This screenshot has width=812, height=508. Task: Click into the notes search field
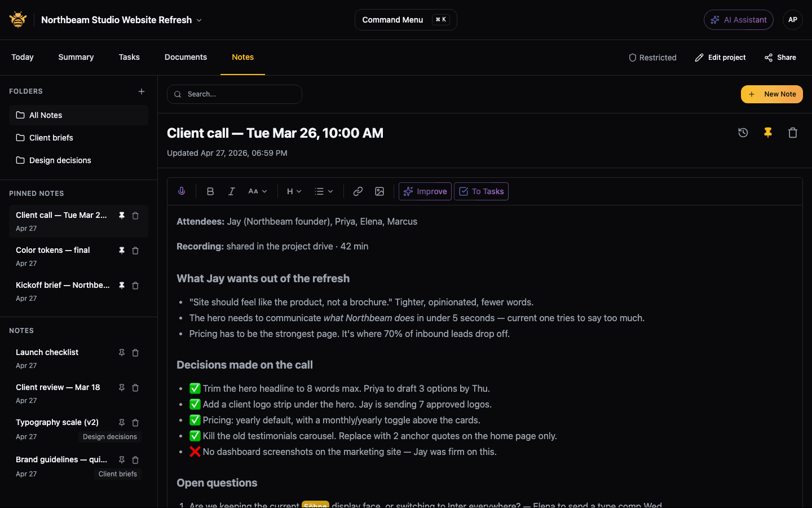point(235,94)
